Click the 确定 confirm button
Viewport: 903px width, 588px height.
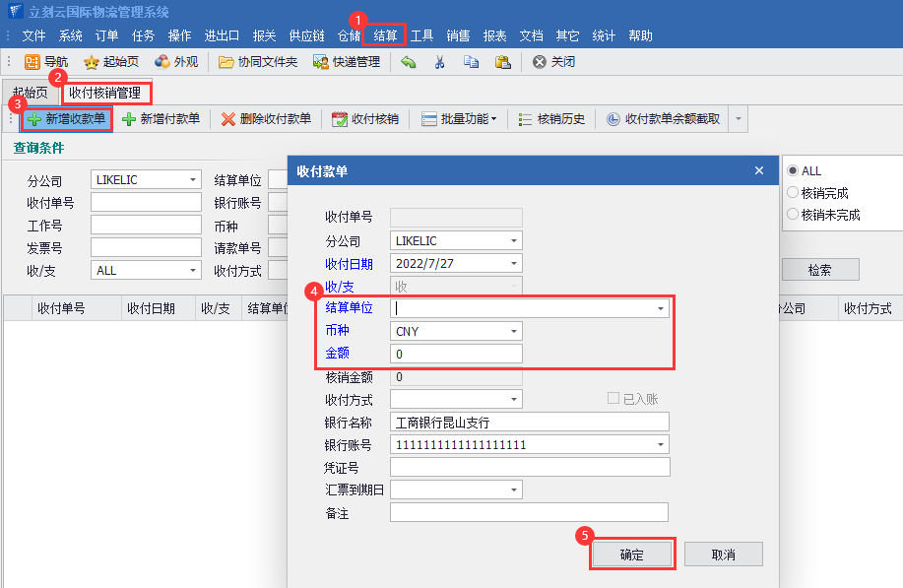(632, 555)
